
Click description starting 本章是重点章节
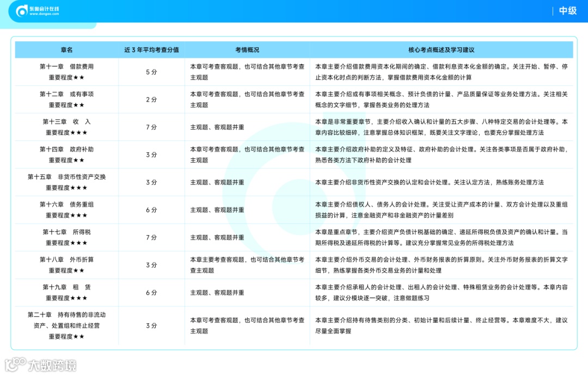tap(442, 237)
